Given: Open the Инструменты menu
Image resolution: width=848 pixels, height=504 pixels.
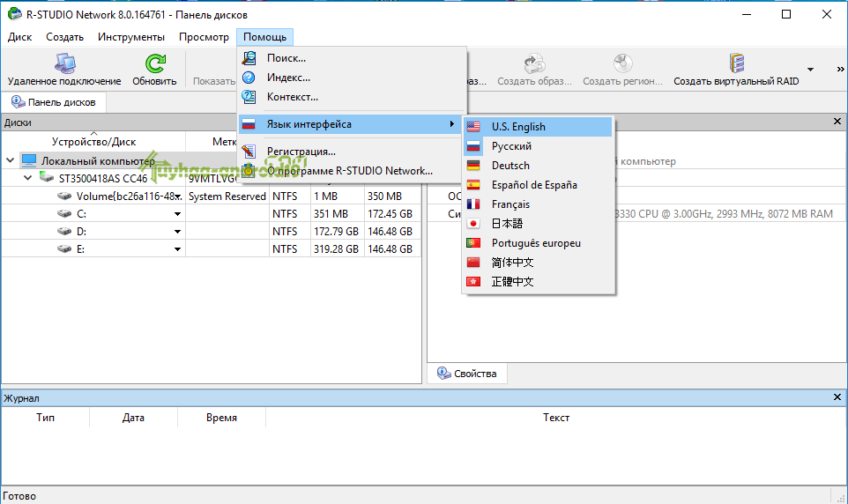Looking at the screenshot, I should (x=131, y=37).
